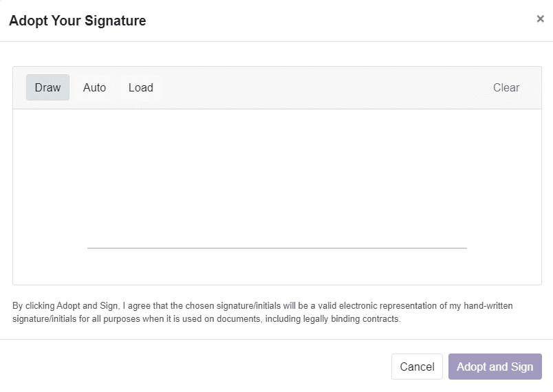Click the center of the signature baseline
The image size is (553, 392).
point(276,248)
